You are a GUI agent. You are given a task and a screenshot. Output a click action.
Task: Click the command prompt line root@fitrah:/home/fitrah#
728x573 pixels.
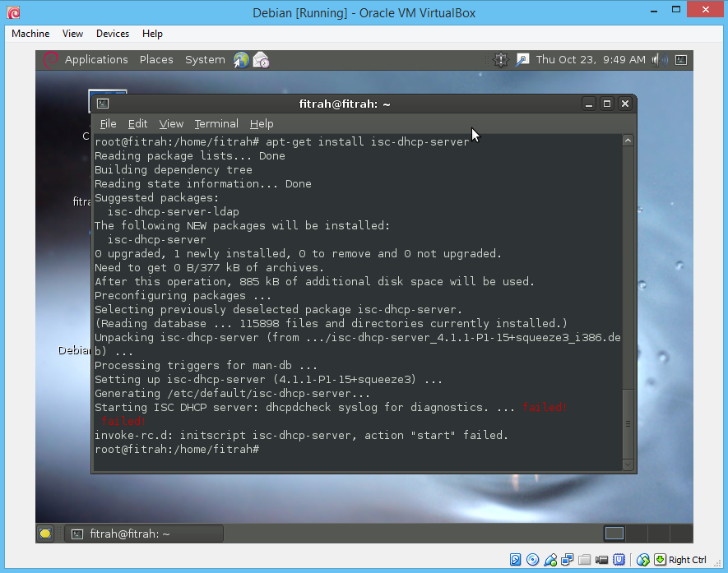[x=177, y=449]
